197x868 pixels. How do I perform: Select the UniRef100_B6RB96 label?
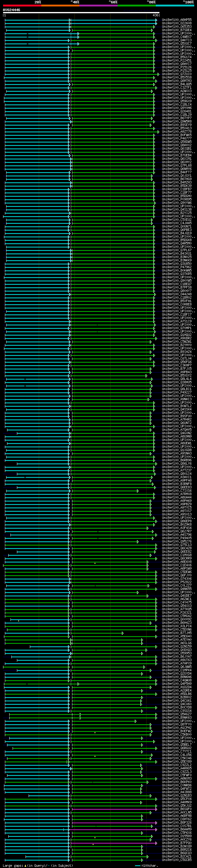[177, 460]
